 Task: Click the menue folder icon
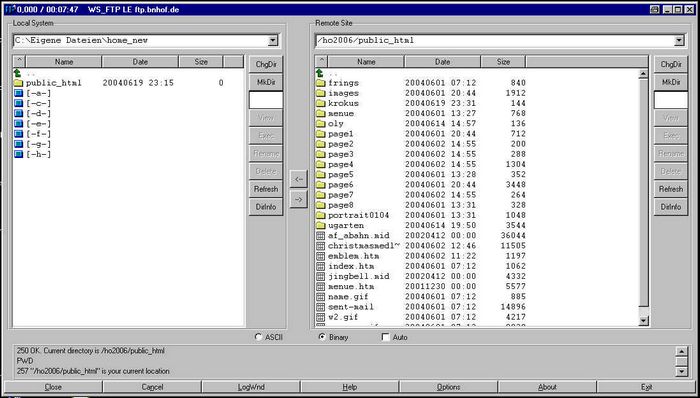pyautogui.click(x=321, y=114)
